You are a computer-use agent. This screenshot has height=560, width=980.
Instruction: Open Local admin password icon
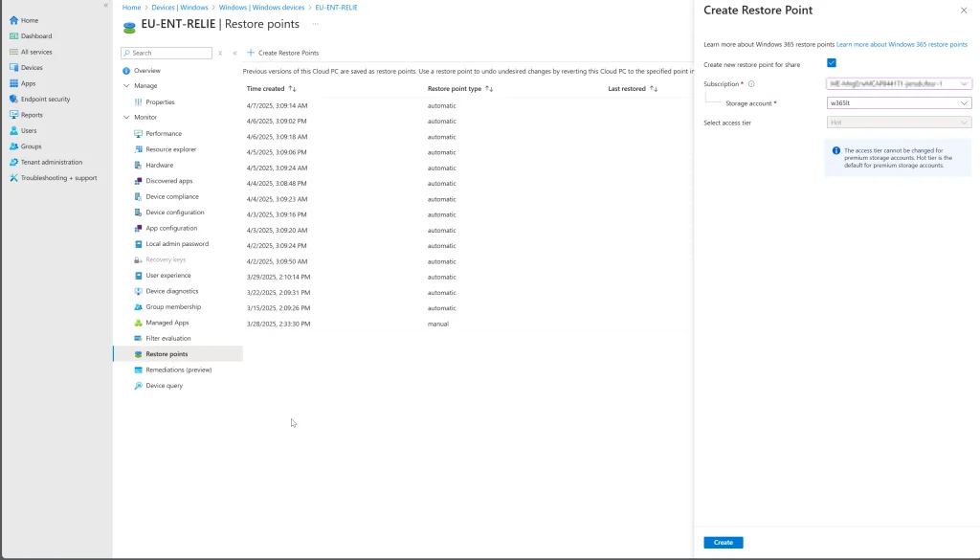pyautogui.click(x=138, y=244)
